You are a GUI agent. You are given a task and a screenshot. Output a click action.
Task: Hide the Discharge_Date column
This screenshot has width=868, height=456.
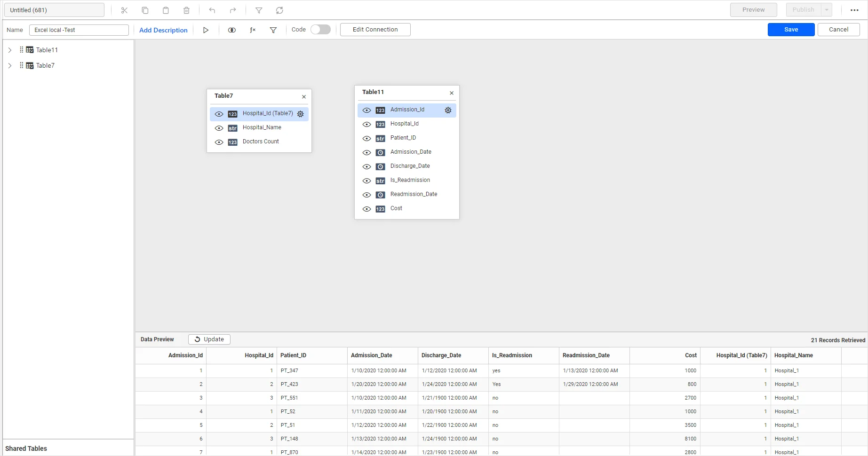366,166
